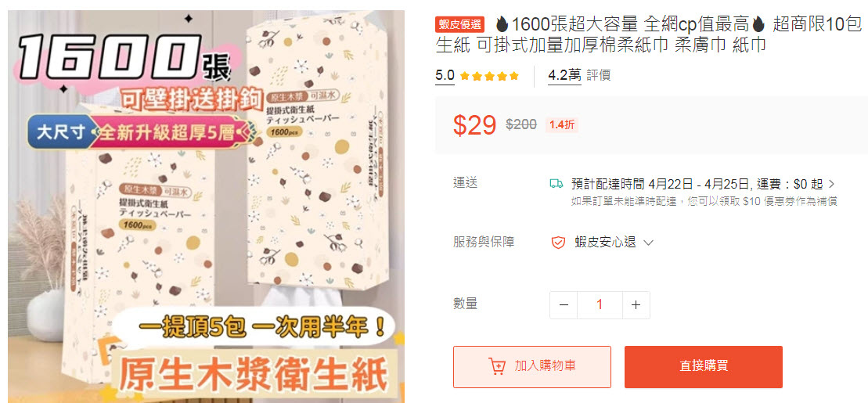Expand the 蝦皮安心退 dropdown chevron

tap(648, 243)
